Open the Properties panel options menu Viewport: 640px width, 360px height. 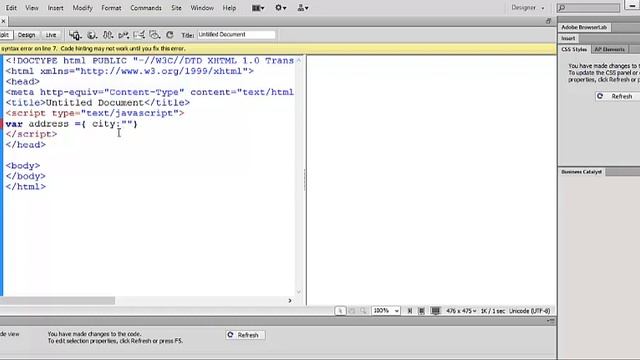550,322
